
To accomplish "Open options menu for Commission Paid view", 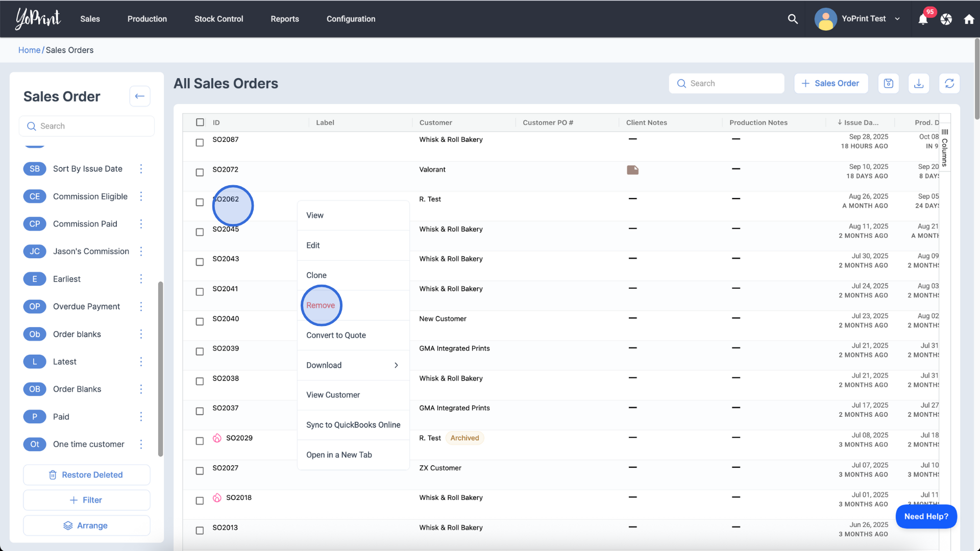I will click(x=141, y=224).
